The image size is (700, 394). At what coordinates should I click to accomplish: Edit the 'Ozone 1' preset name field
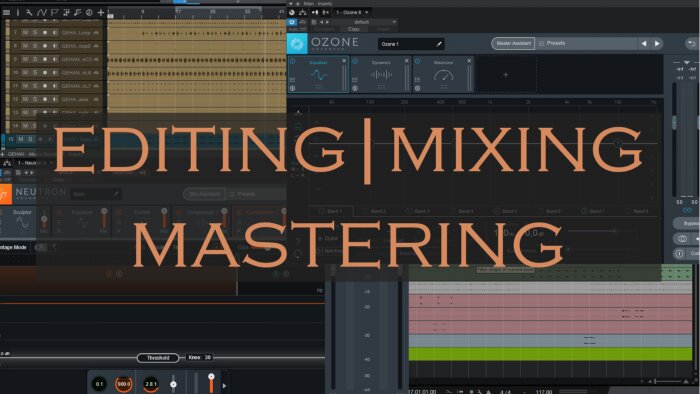tap(411, 44)
